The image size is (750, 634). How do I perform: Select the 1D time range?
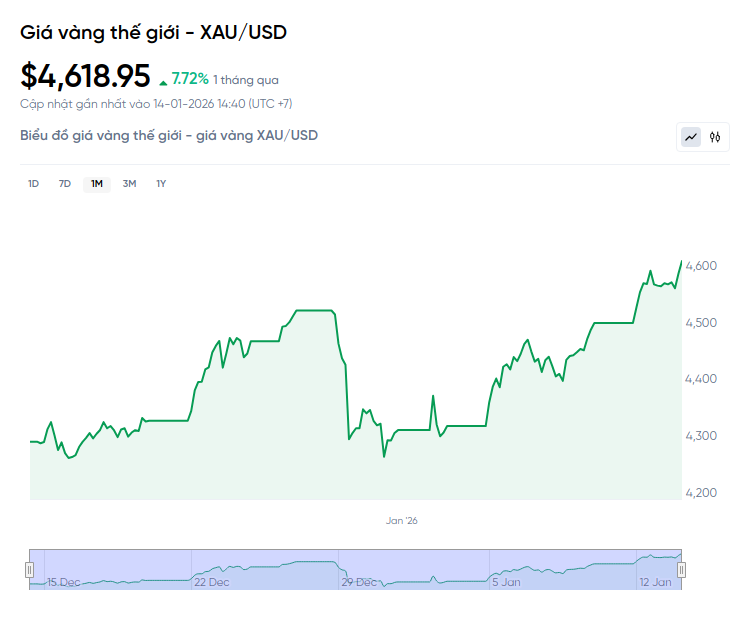click(x=33, y=184)
